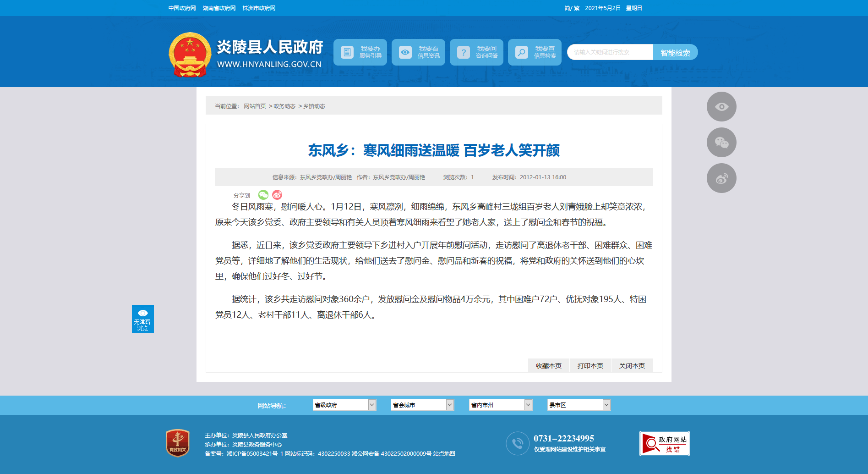
Task: Share article via green WeChat icon
Action: click(263, 195)
